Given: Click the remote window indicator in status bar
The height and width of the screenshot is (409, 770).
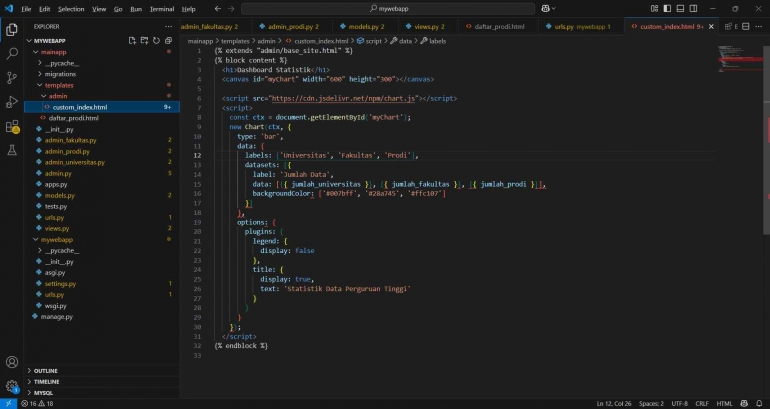Looking at the screenshot, I should click(8, 404).
